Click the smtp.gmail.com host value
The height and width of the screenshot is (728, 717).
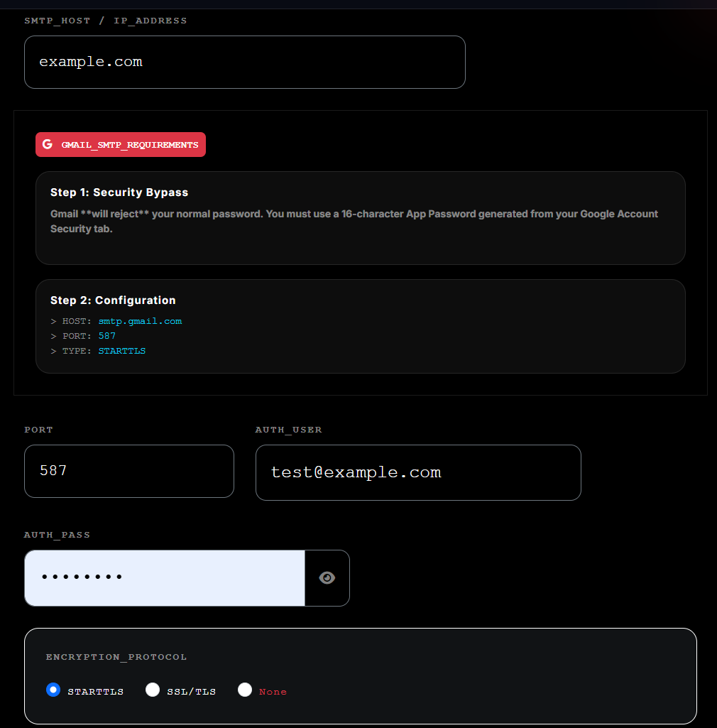(140, 321)
